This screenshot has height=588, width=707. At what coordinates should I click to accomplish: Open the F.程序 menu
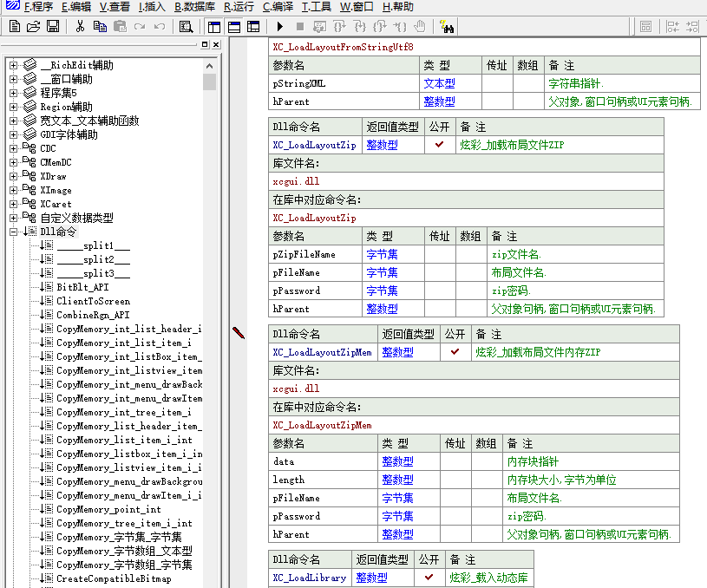(38, 7)
